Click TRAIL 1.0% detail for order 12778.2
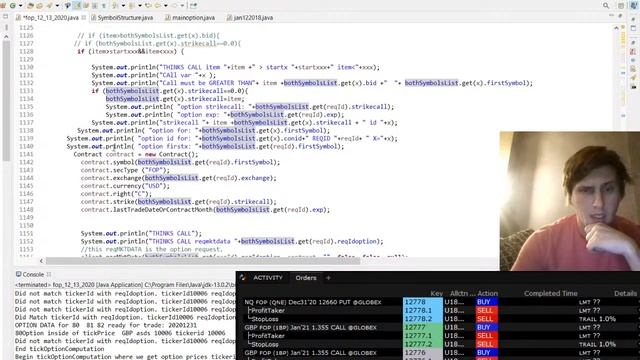Screen dimensions: 640x360 [x=597, y=319]
